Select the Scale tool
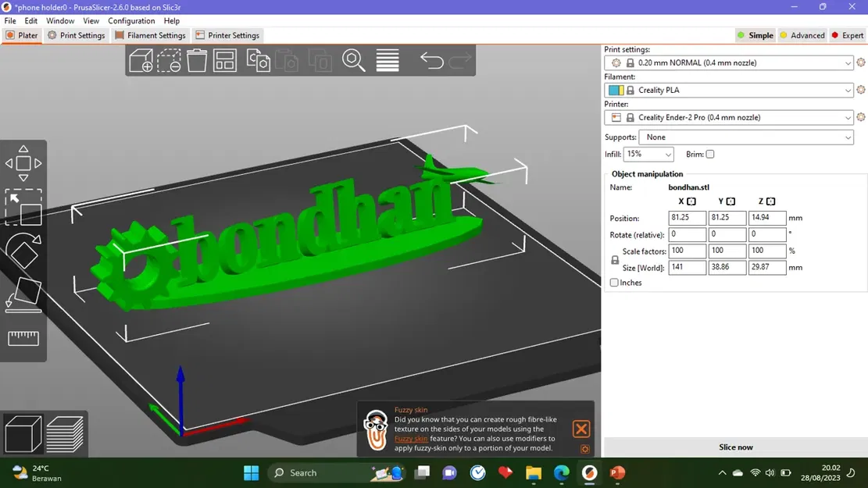Viewport: 868px width, 488px height. [23, 207]
